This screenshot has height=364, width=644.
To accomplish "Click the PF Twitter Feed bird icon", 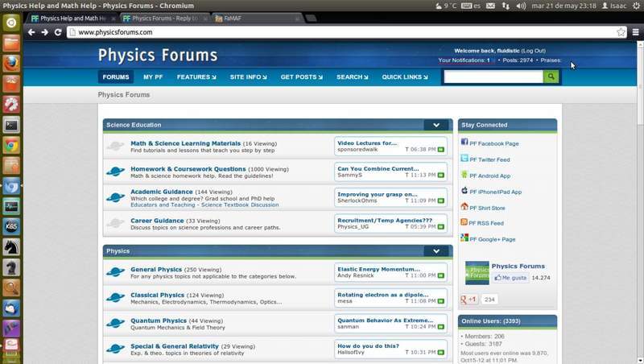I will coord(464,158).
